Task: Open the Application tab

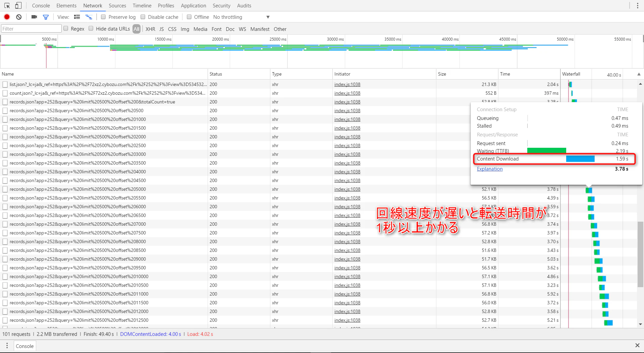Action: (194, 6)
